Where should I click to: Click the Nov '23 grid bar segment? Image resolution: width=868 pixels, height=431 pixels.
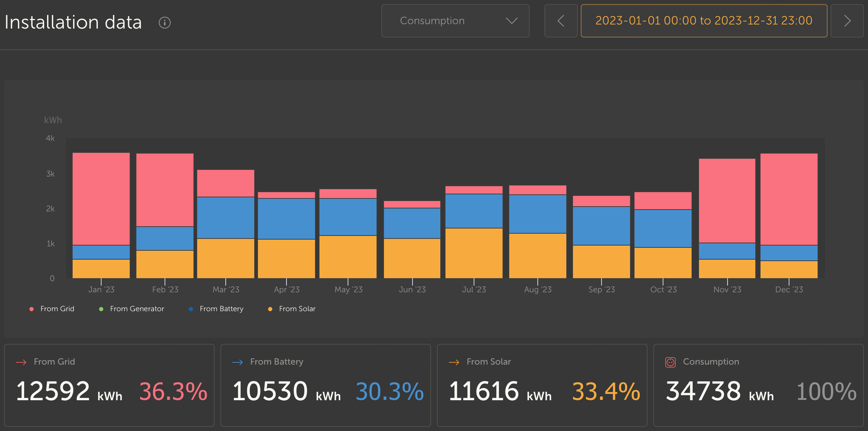click(x=727, y=201)
